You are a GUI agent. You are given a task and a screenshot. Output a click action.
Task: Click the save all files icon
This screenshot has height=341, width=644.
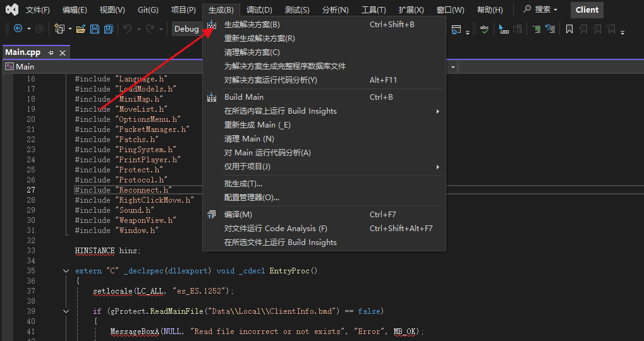pos(109,29)
